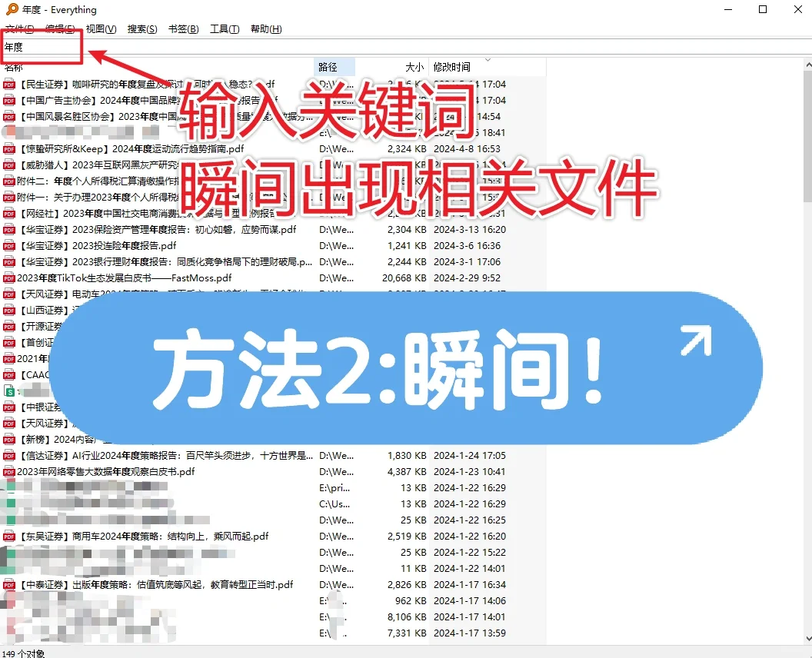Click the PDF icon beside 【网经社】2023年度 report

pos(10,213)
